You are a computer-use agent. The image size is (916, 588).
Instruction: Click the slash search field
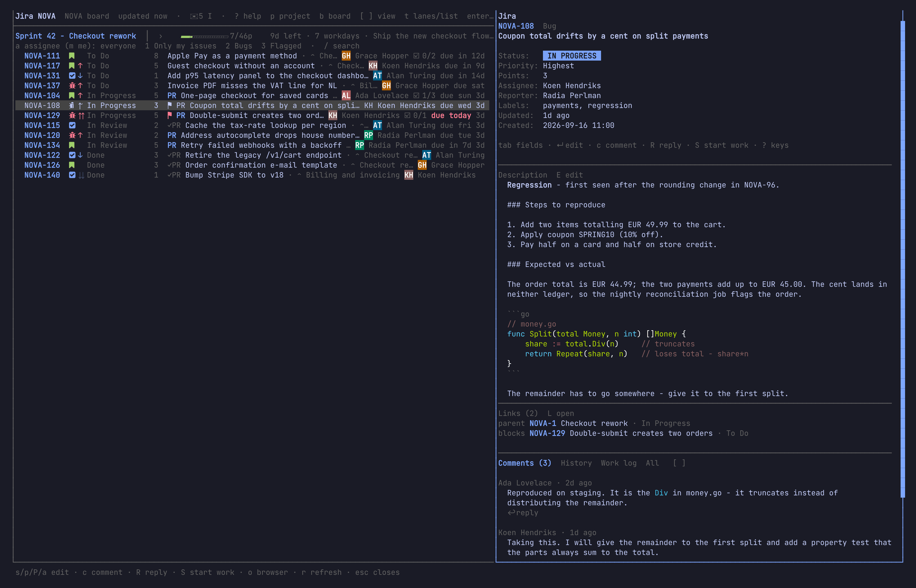point(342,46)
